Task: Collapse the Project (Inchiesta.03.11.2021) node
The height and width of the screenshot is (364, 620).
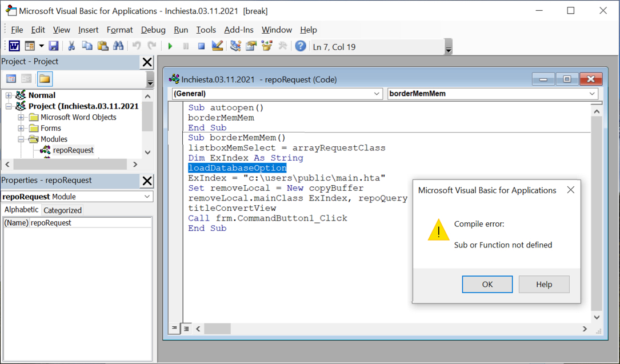Action: pyautogui.click(x=9, y=106)
